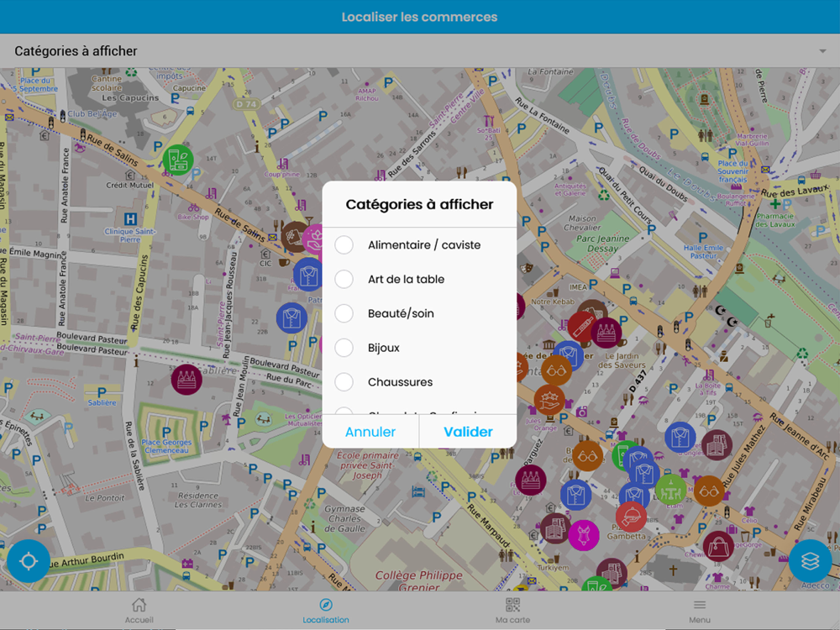This screenshot has width=840, height=630.
Task: Select the Art de la table radio
Action: tap(344, 279)
